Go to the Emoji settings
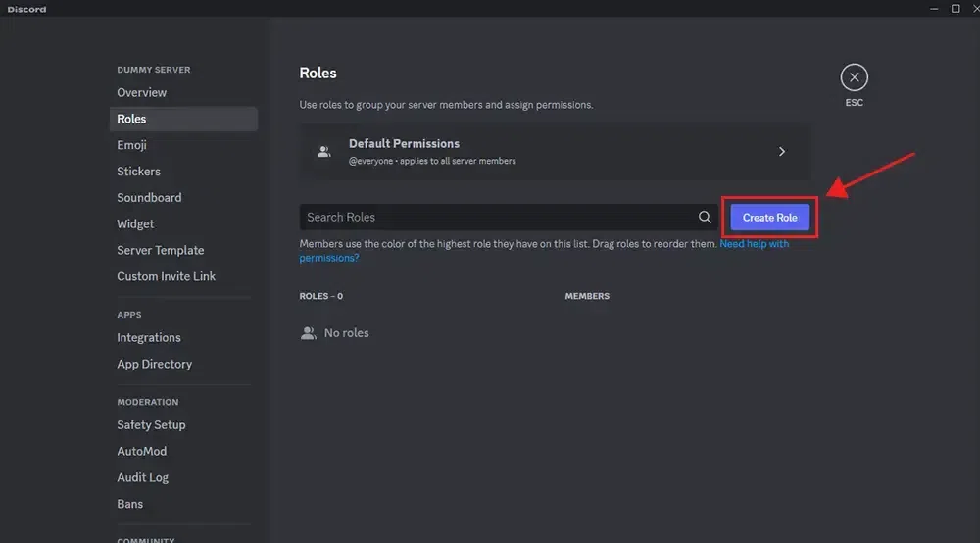The height and width of the screenshot is (543, 980). (x=131, y=145)
